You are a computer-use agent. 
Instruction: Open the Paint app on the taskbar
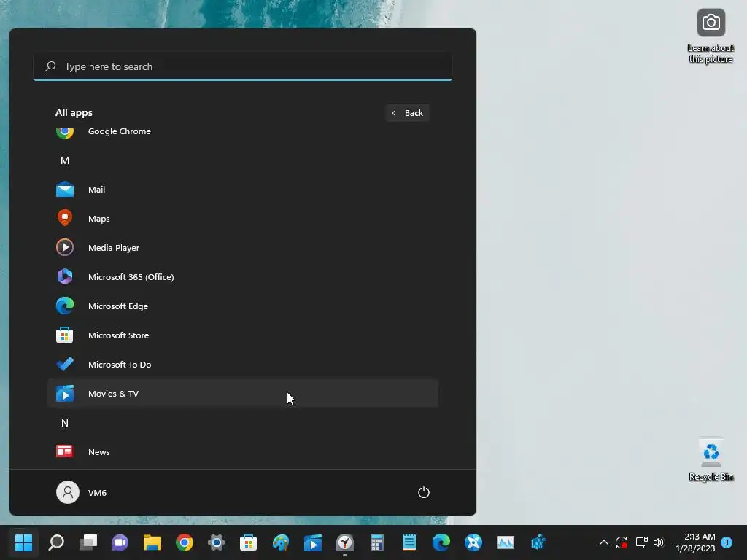(x=281, y=542)
